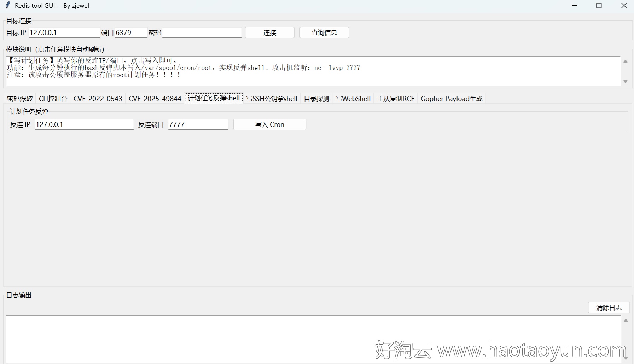The width and height of the screenshot is (634, 364).
Task: Select the CVE-2025-49844 tab
Action: pyautogui.click(x=155, y=99)
